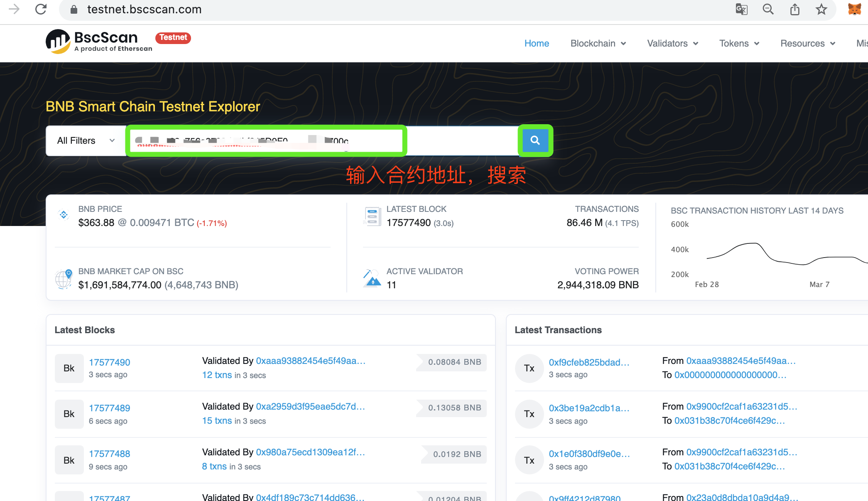Click the Tx icon for 0xf9cfeb825bdad

pyautogui.click(x=529, y=368)
